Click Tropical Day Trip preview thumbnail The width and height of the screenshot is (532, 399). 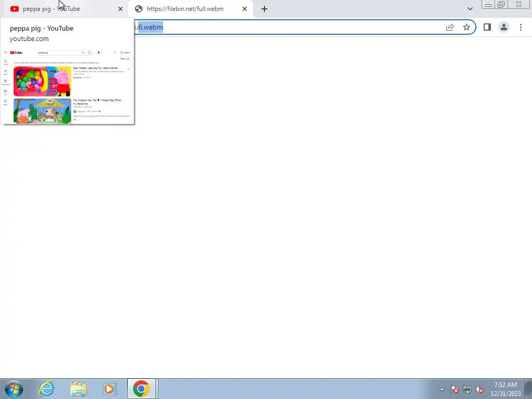click(x=43, y=111)
